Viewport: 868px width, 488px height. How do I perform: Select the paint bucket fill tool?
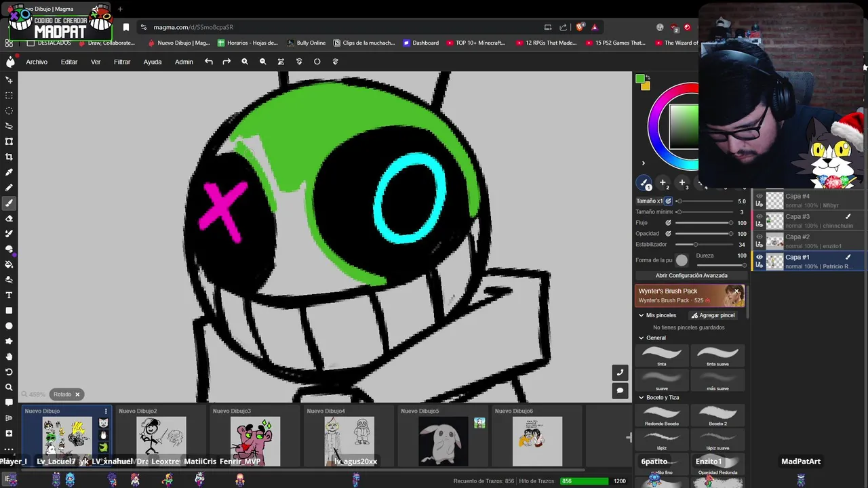coord(9,264)
